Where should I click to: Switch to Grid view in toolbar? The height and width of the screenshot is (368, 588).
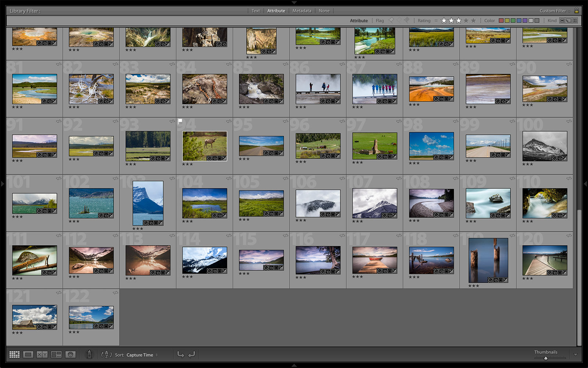14,354
